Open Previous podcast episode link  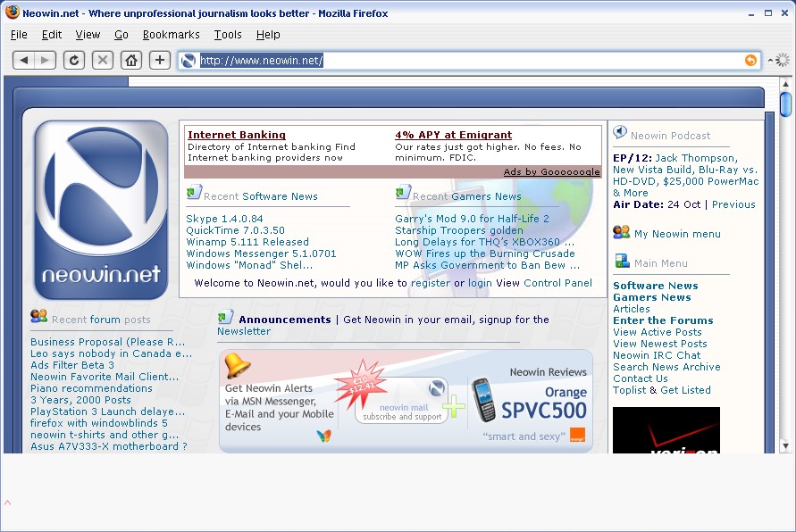[733, 204]
